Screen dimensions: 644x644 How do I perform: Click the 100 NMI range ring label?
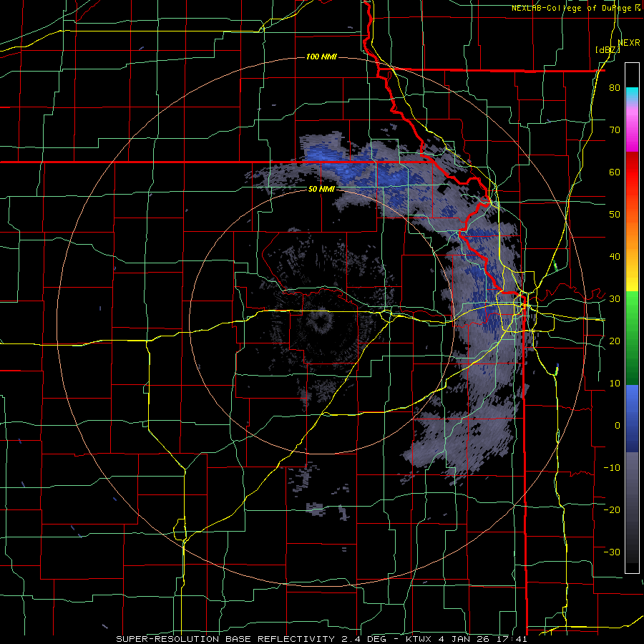click(x=321, y=57)
